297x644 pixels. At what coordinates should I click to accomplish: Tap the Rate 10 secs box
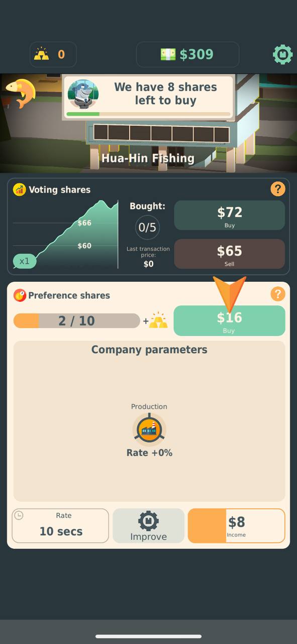pos(60,526)
